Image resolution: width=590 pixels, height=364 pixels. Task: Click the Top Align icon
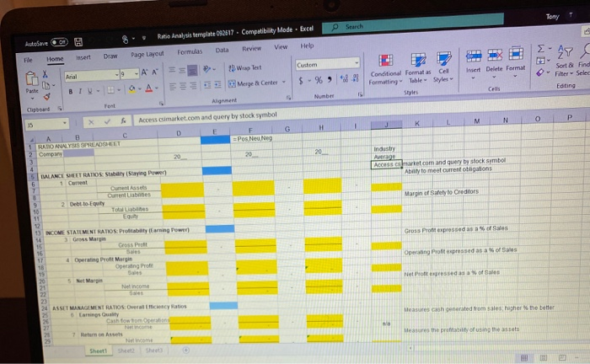point(172,70)
